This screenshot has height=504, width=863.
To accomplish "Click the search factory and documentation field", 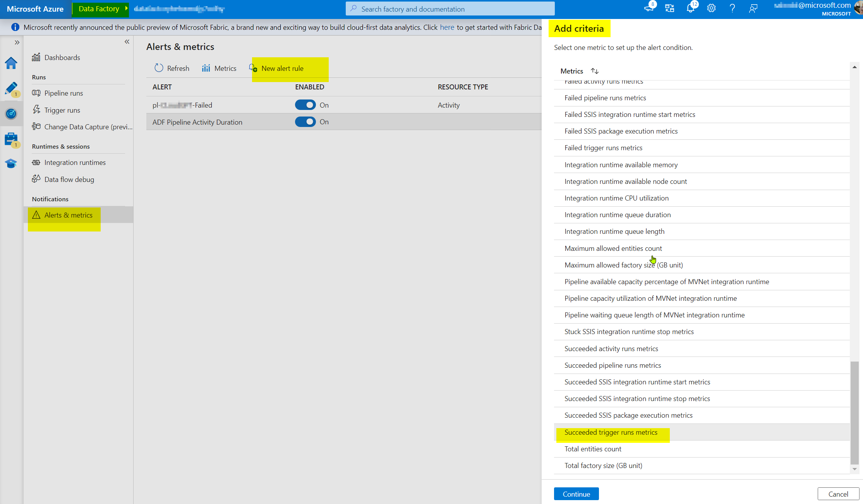I will point(449,9).
